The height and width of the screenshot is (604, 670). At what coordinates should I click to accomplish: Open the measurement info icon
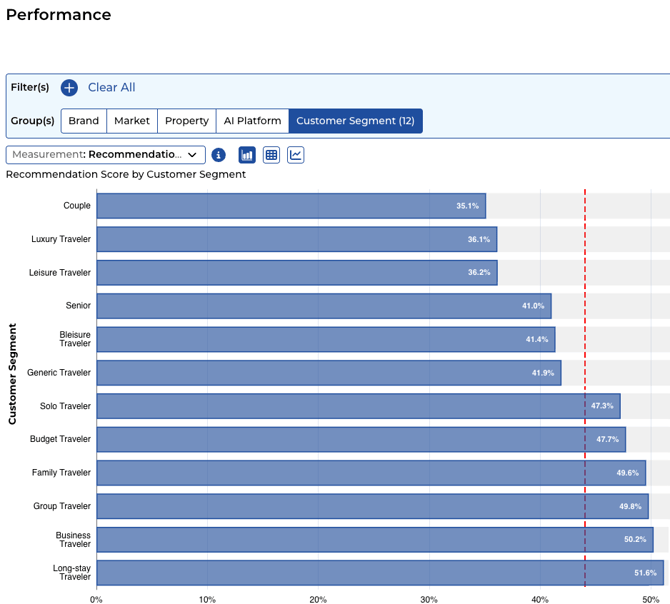(218, 155)
